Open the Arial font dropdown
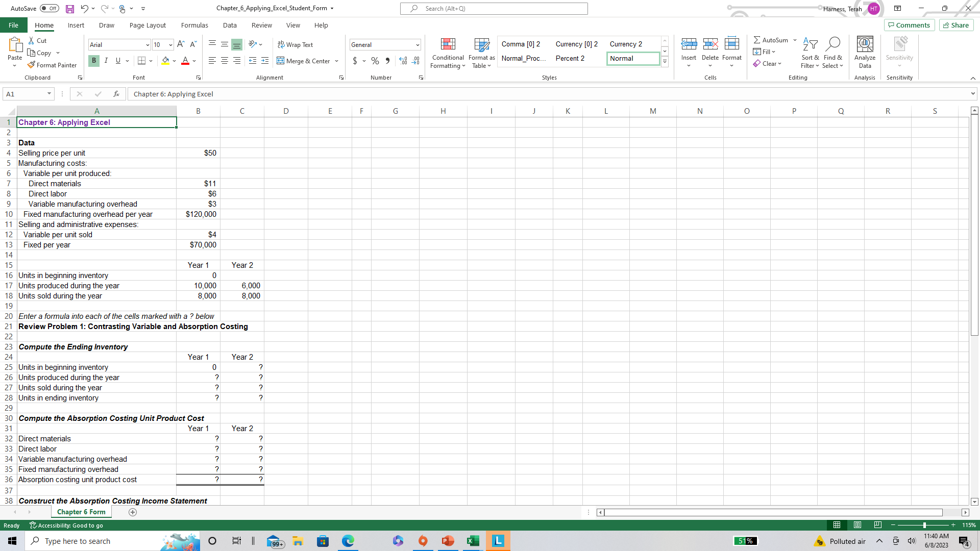This screenshot has width=980, height=551. click(x=147, y=44)
